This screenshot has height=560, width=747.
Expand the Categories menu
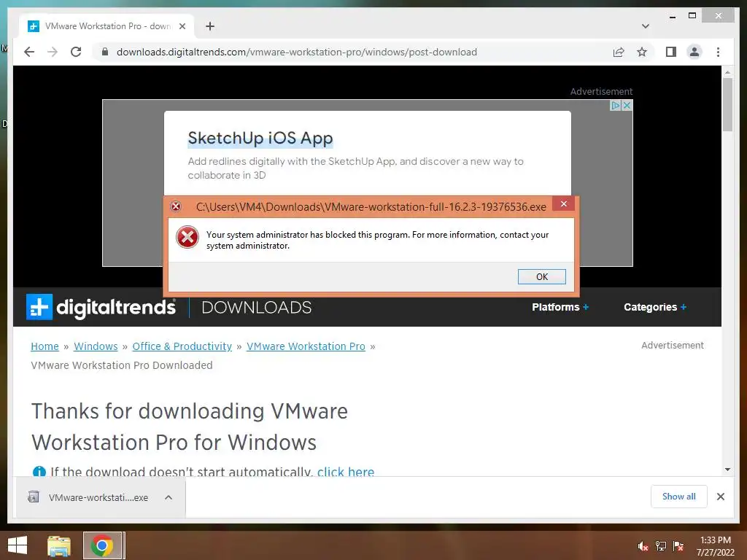pyautogui.click(x=655, y=307)
